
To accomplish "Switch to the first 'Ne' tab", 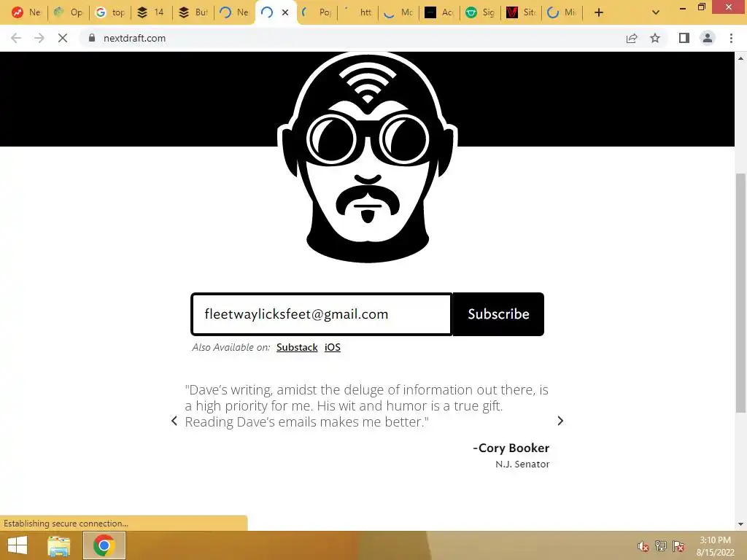I will coord(26,12).
